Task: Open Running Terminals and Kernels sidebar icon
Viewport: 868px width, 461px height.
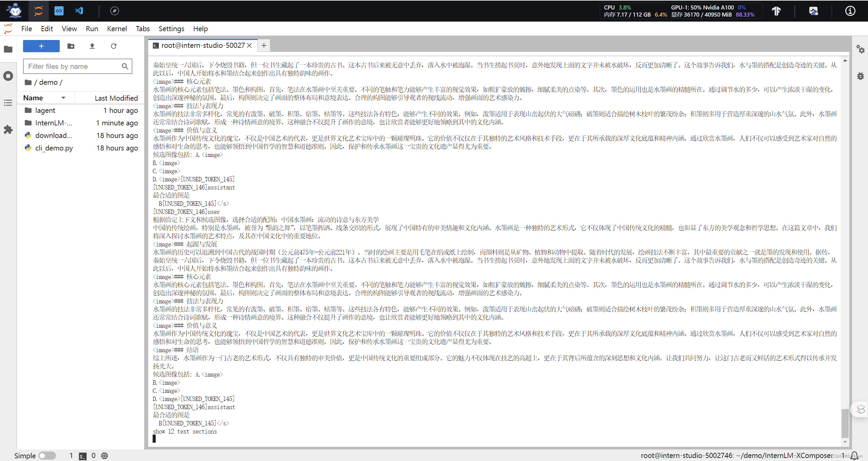Action: [8, 76]
